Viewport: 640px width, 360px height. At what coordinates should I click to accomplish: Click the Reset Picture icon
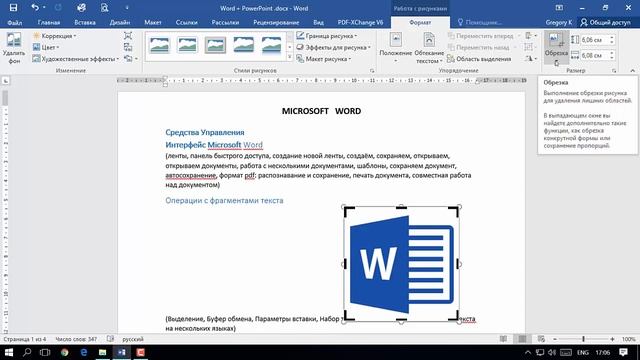[128, 59]
